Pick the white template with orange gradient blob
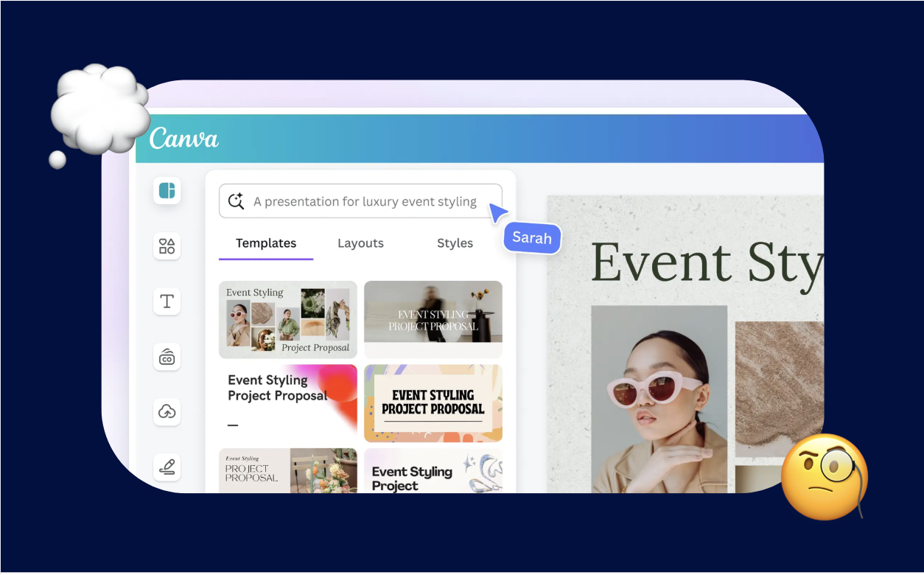The image size is (924, 575). [288, 402]
